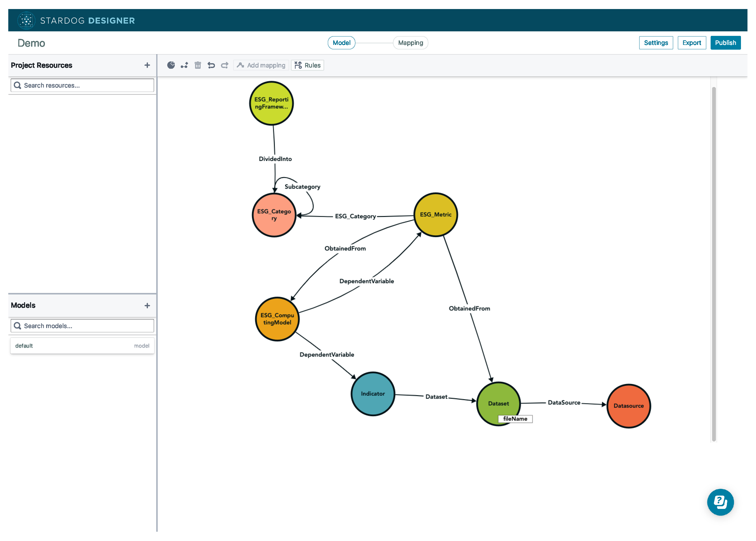Screen dimensions: 756x541
Task: Click the canvas vertical scrollbar
Action: (714, 263)
